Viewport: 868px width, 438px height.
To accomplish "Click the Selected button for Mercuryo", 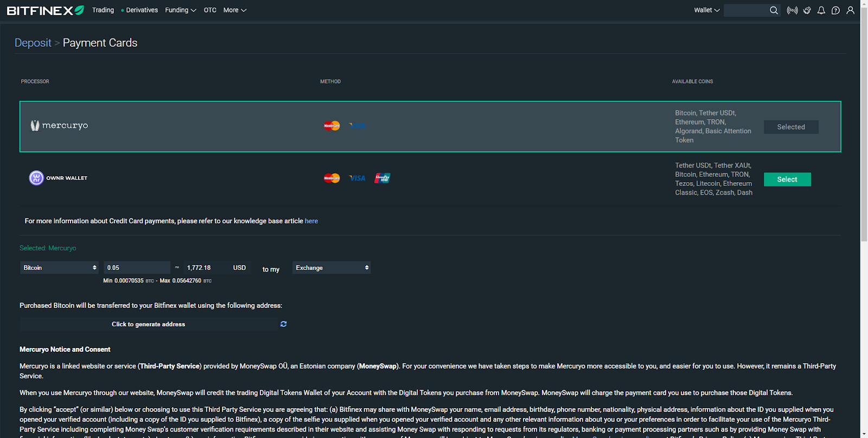I will (x=791, y=127).
